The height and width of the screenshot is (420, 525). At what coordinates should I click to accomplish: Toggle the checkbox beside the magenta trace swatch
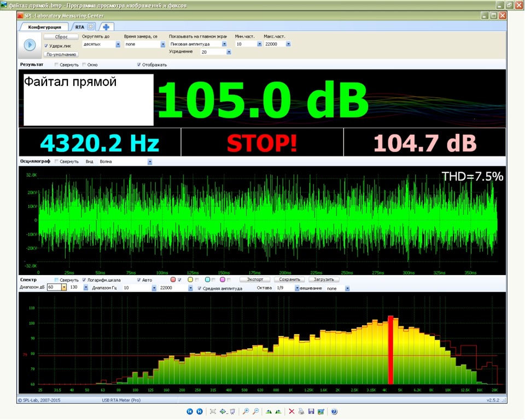pos(229,279)
